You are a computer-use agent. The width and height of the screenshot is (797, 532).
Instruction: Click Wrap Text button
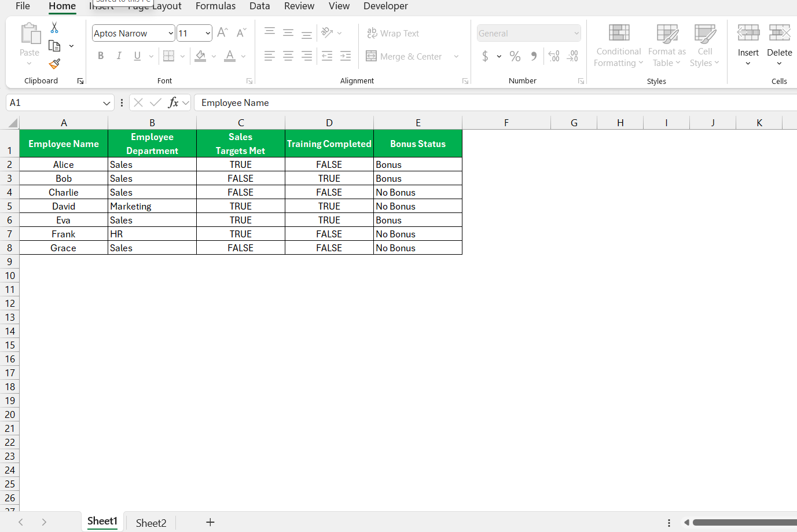point(393,33)
